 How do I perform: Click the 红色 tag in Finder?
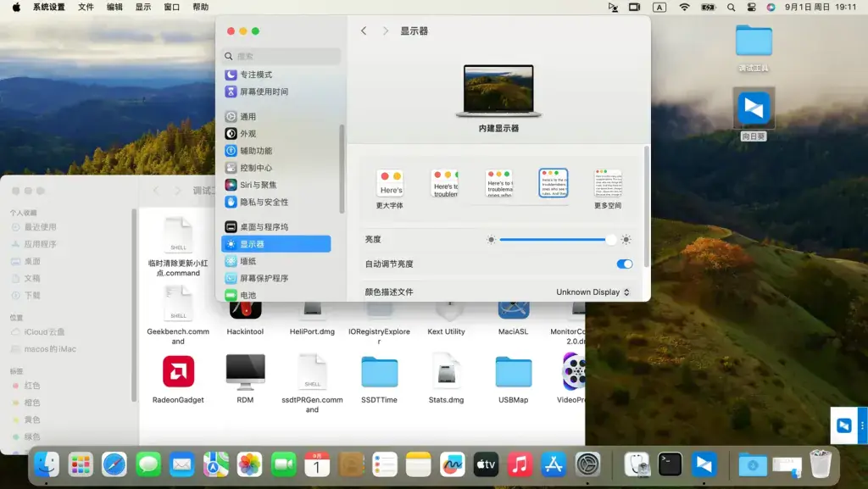pyautogui.click(x=25, y=386)
